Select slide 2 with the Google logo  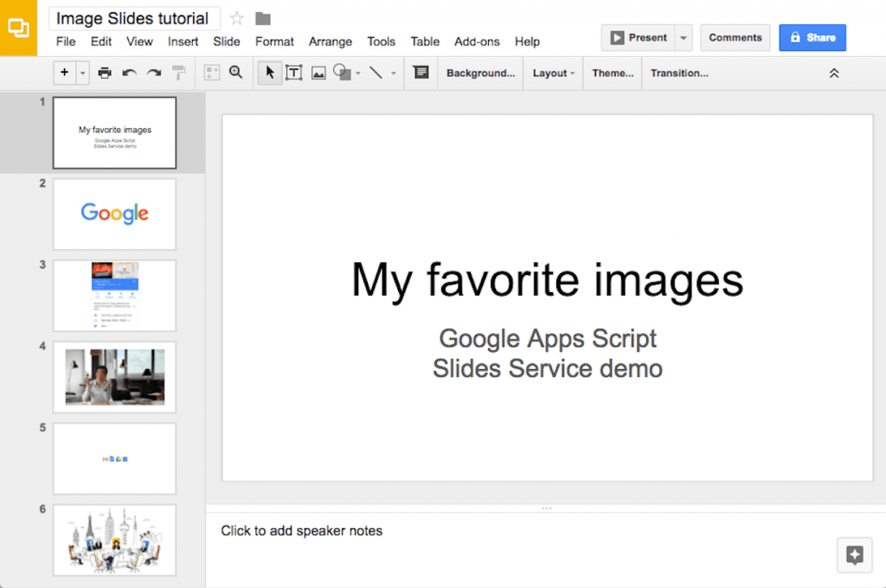113,214
